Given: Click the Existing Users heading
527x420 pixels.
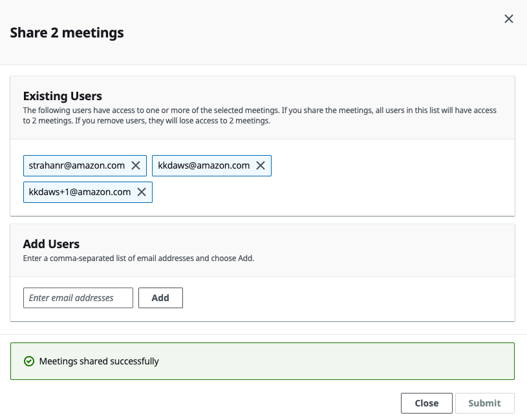Looking at the screenshot, I should (x=63, y=96).
